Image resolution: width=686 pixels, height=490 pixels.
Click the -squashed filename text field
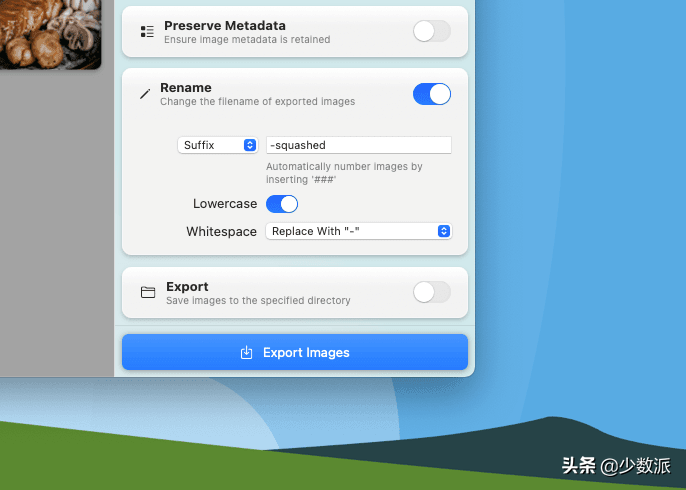(359, 145)
